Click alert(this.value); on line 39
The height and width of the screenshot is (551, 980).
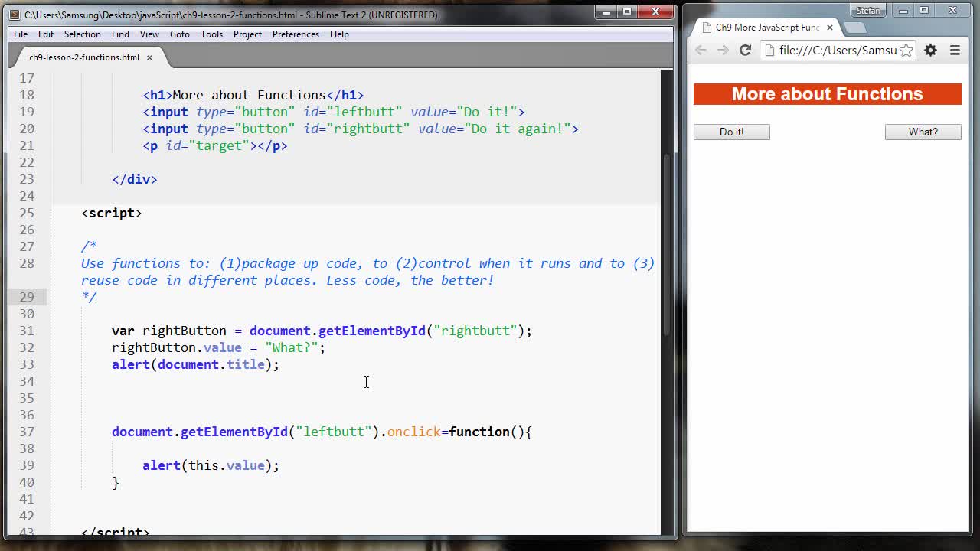pos(211,465)
